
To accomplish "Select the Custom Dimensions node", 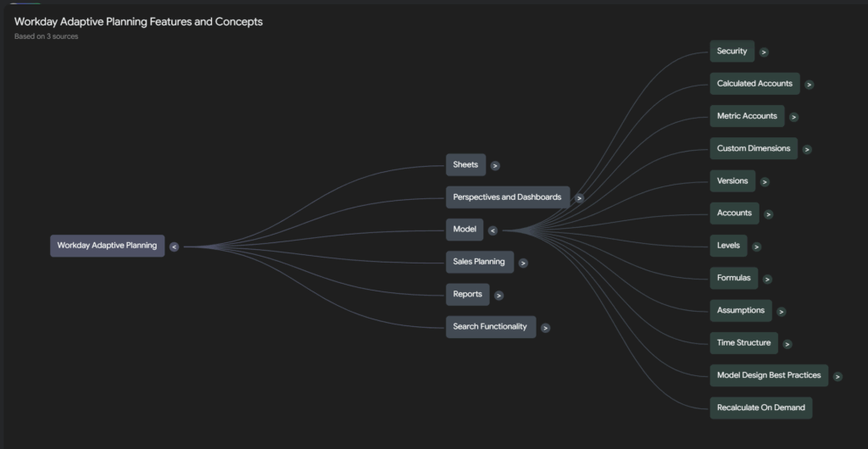I will [754, 149].
